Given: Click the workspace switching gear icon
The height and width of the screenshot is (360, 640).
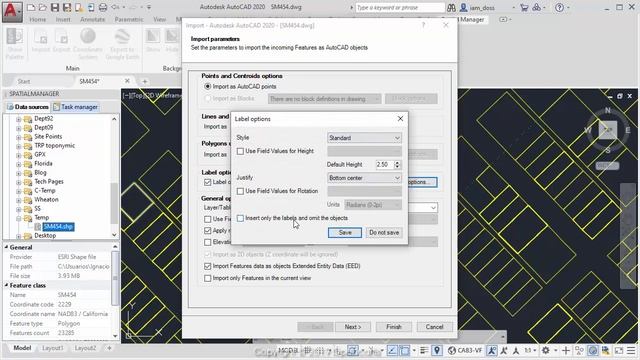Looking at the screenshot, I should tap(546, 350).
